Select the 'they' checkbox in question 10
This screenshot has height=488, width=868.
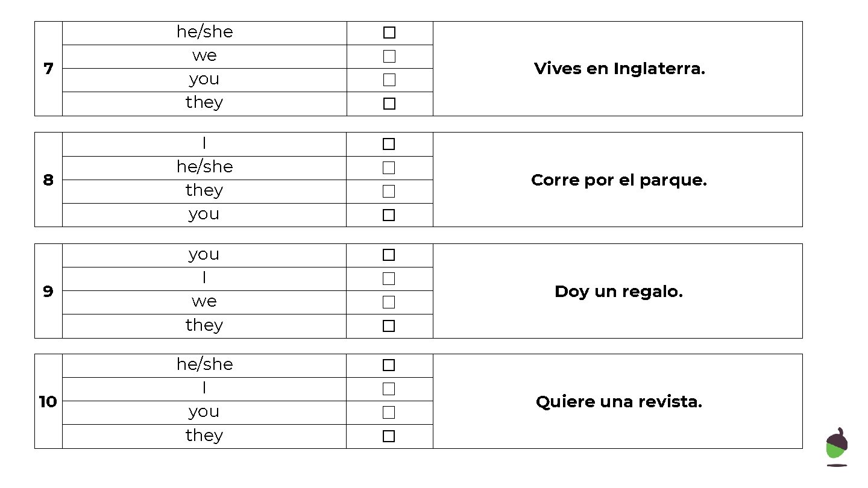[x=389, y=436]
